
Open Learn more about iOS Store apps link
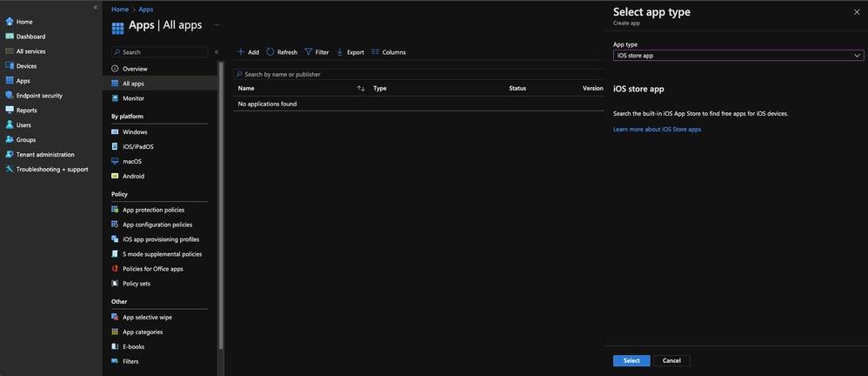(658, 129)
